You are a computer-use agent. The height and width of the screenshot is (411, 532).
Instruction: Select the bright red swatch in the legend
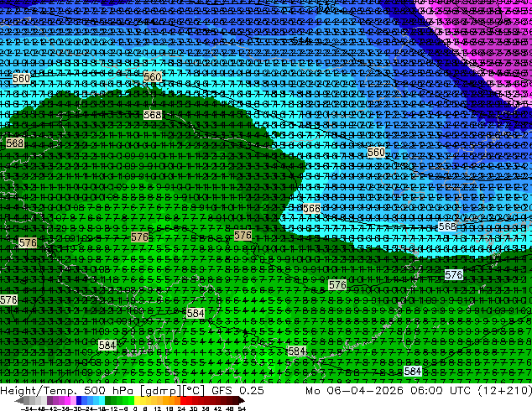point(183,400)
